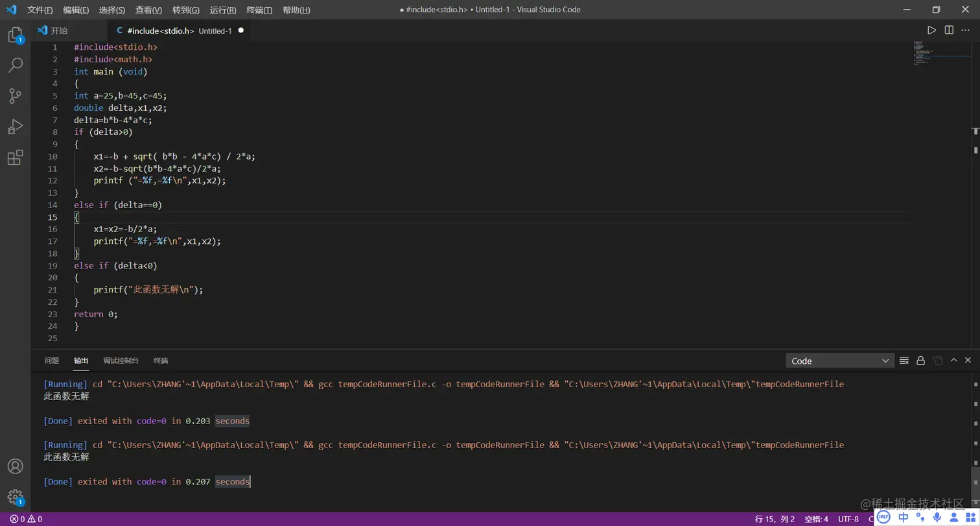Open the Search view in the activity bar
This screenshot has height=526, width=980.
pyautogui.click(x=15, y=65)
